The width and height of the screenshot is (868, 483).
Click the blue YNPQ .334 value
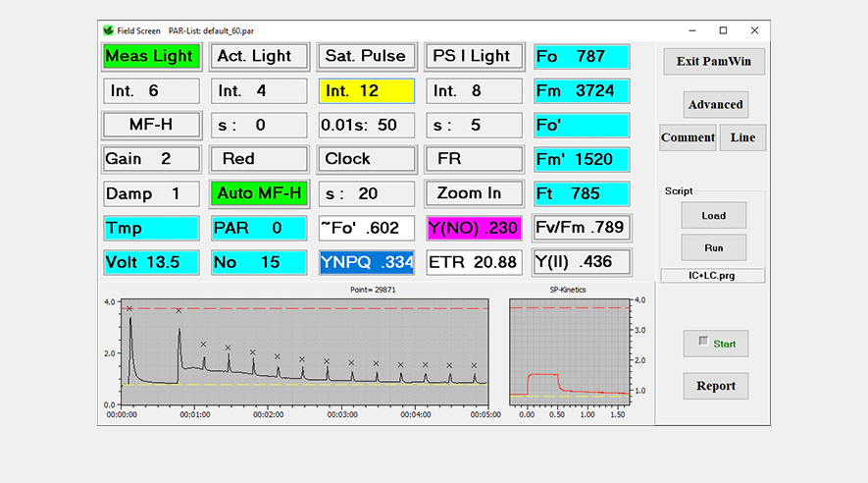[366, 262]
